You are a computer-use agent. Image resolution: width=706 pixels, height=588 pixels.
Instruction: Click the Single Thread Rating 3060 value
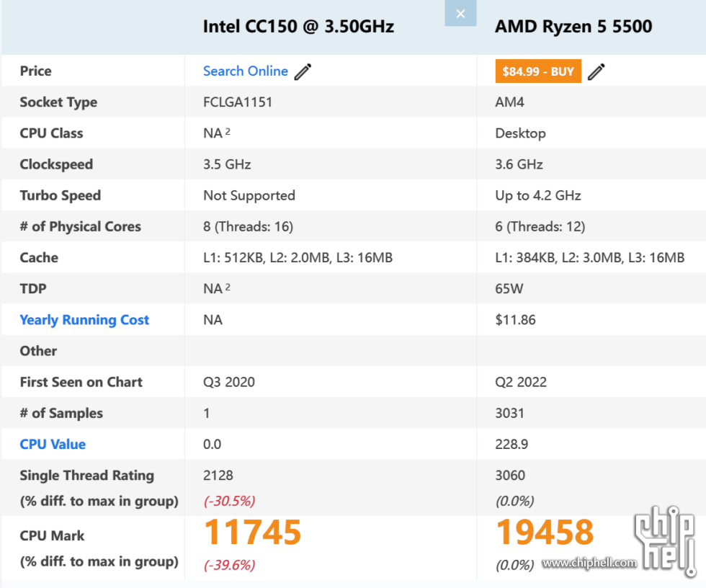510,476
